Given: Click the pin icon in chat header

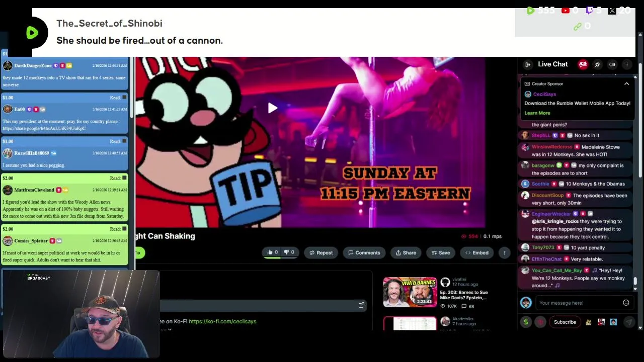Looking at the screenshot, I should 597,64.
